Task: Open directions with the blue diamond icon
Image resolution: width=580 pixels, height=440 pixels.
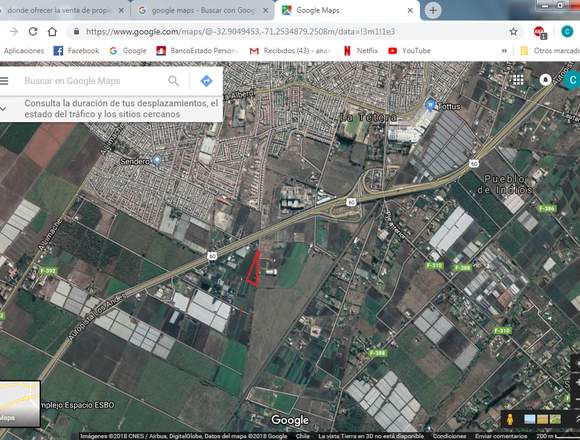Action: tap(206, 81)
